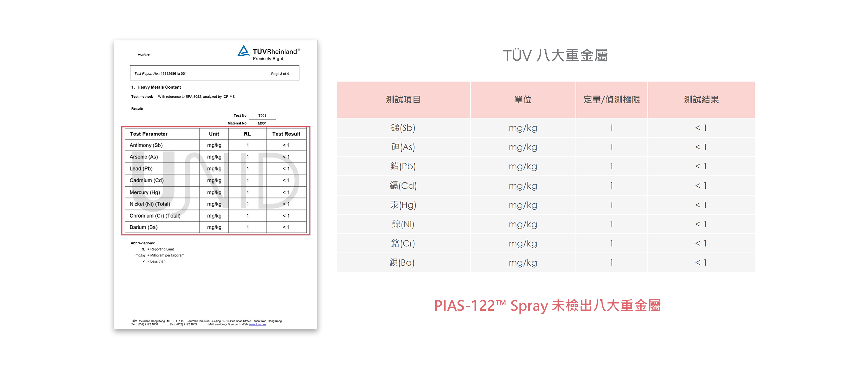868x367 pixels.
Task: Click Mercury (Hg) row in report
Action: coord(216,192)
